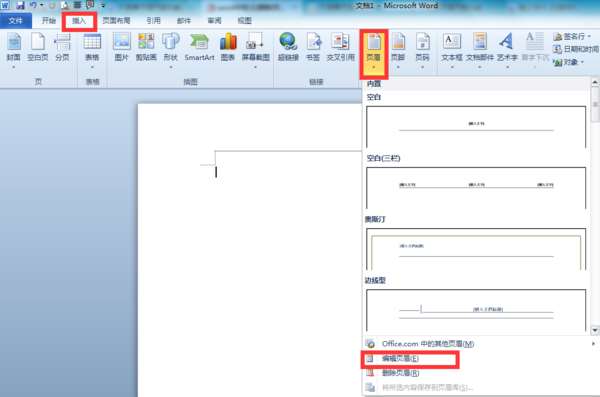The width and height of the screenshot is (600, 397).
Task: Open the Shapes (形状) gallery
Action: (x=171, y=50)
